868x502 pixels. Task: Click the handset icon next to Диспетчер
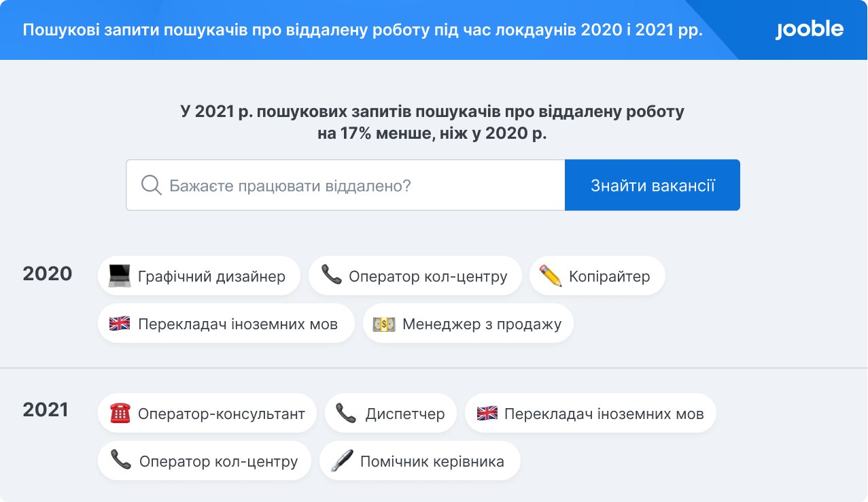346,413
